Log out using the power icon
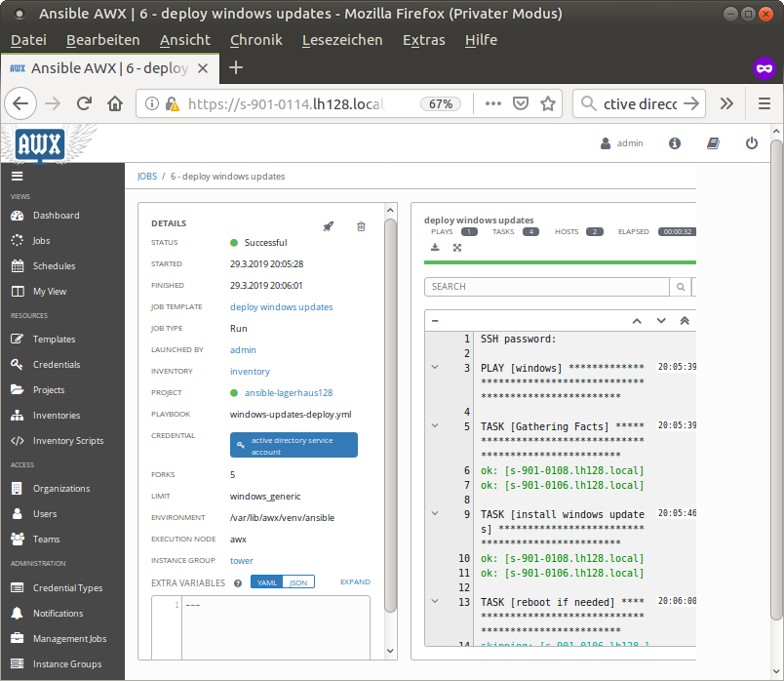This screenshot has width=784, height=681. click(752, 143)
